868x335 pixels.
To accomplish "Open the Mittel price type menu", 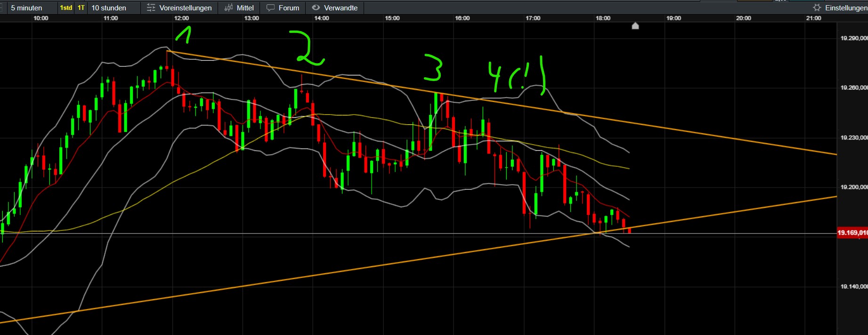I will pos(245,8).
